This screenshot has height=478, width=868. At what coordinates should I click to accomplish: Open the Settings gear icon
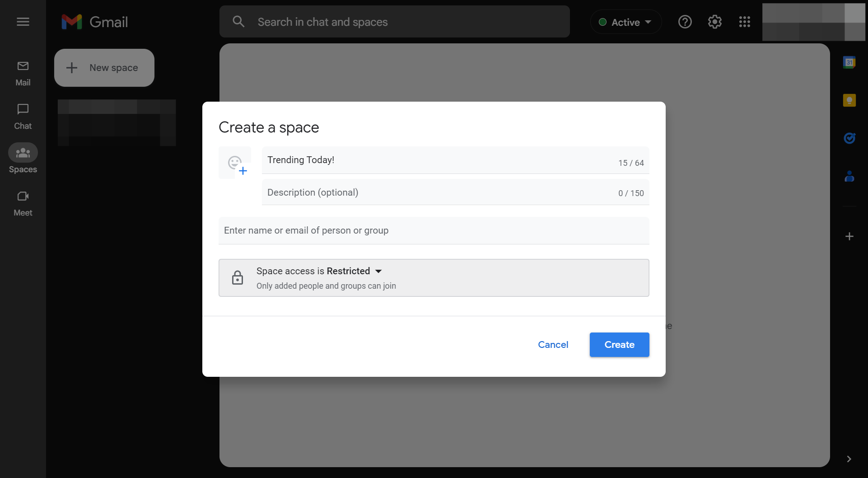pyautogui.click(x=715, y=22)
